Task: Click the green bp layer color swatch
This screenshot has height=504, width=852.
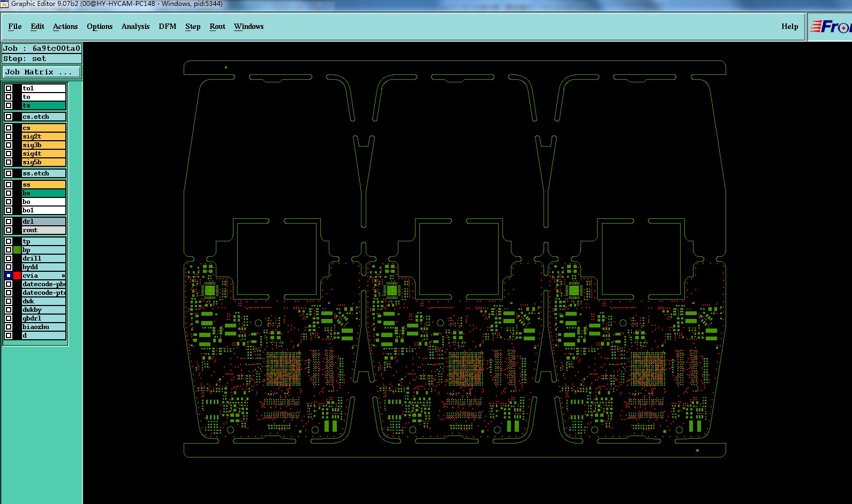Action: [17, 250]
